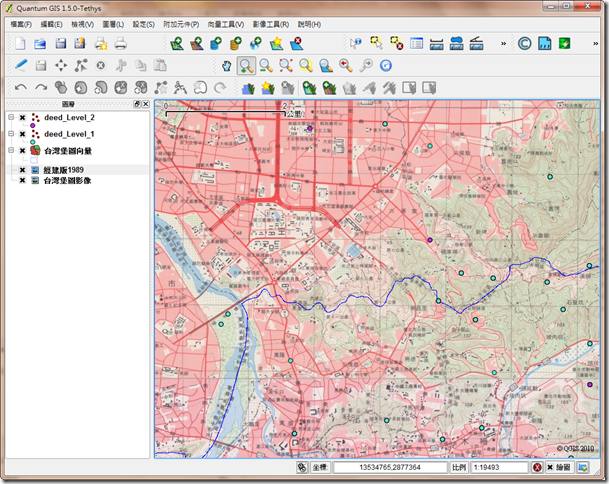Toggle 經建版1989 layer visibility

23,170
